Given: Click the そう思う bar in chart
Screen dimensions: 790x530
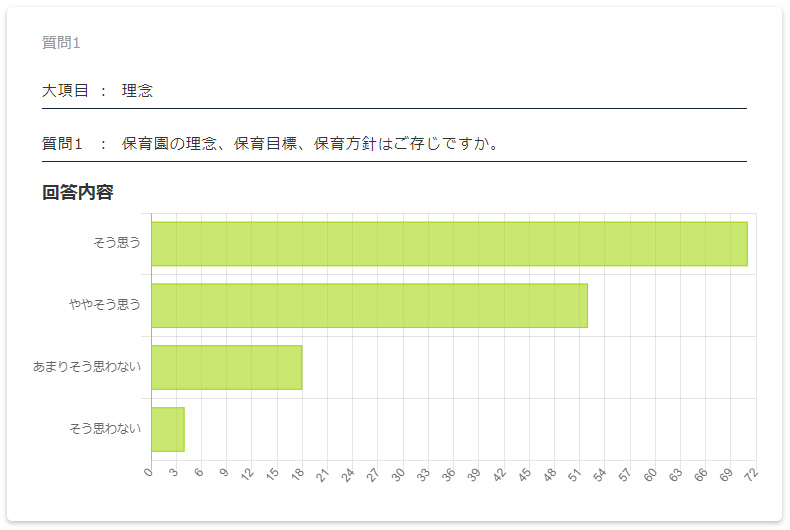Looking at the screenshot, I should pos(449,244).
